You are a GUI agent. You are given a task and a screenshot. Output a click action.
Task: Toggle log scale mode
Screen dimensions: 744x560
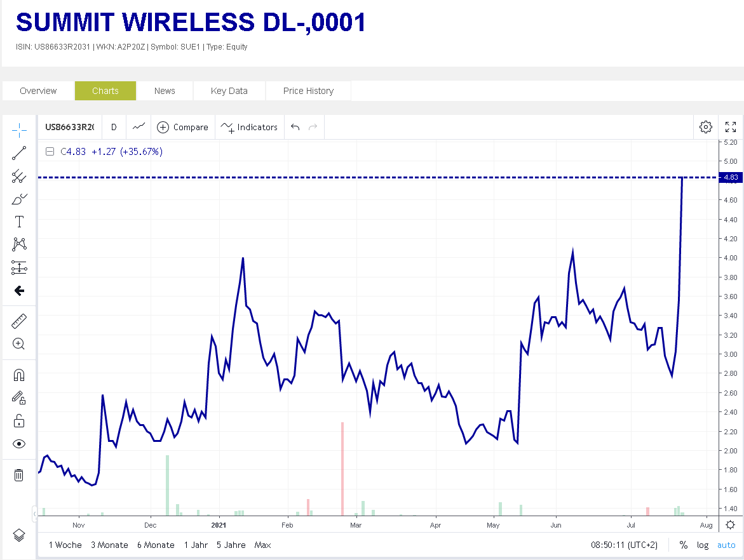point(703,545)
